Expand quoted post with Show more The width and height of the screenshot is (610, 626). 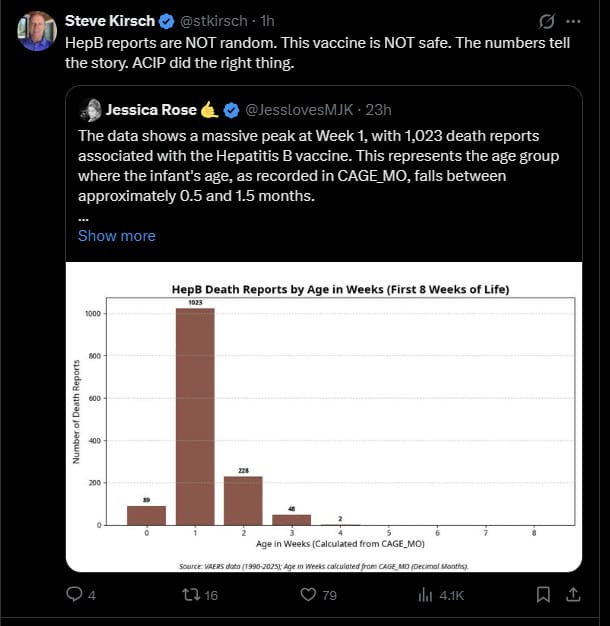[117, 236]
